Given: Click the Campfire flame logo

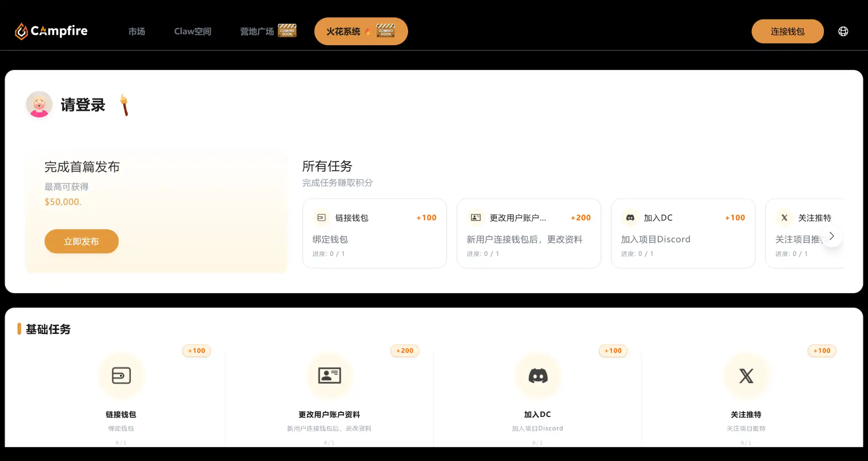Looking at the screenshot, I should [21, 31].
